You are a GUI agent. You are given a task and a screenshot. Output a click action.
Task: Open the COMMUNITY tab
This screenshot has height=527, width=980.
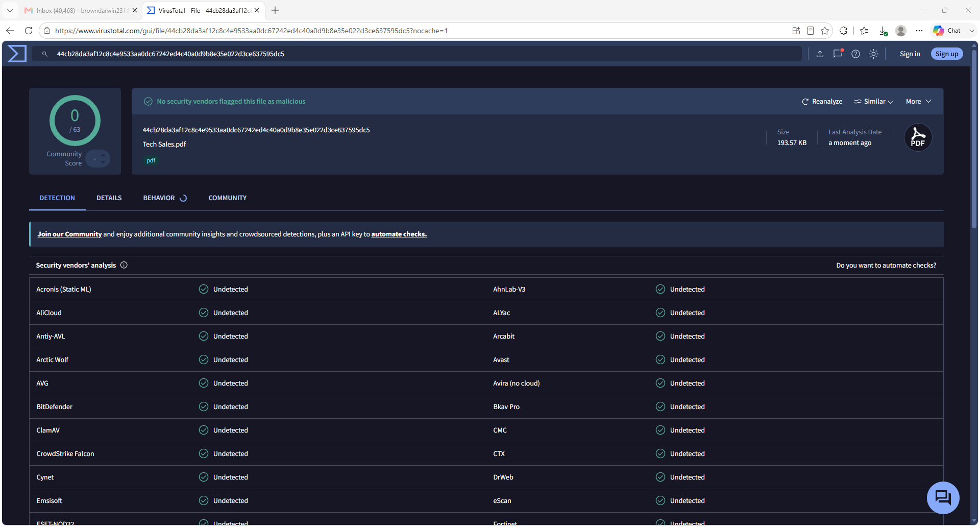pyautogui.click(x=228, y=198)
